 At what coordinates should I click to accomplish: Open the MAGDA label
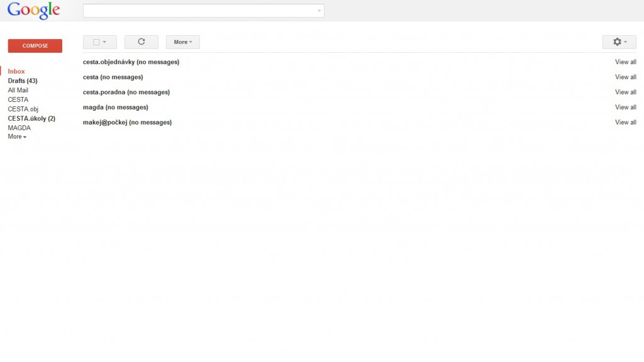(19, 128)
